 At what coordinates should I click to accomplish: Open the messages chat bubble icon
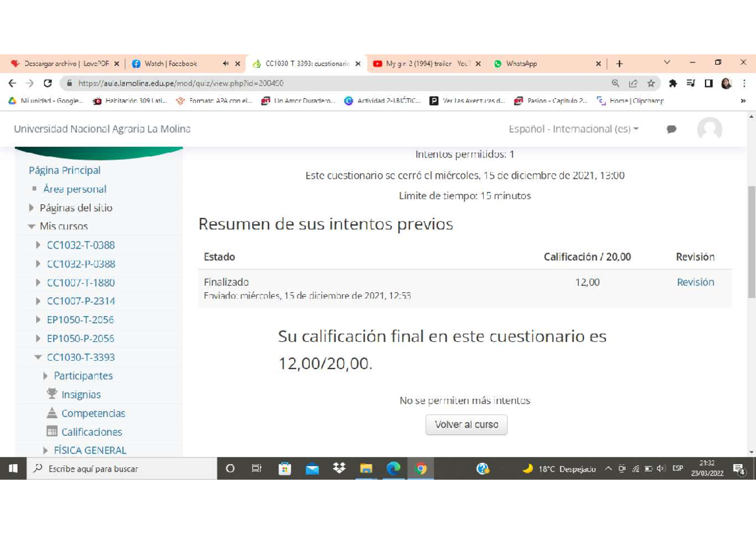pyautogui.click(x=672, y=129)
